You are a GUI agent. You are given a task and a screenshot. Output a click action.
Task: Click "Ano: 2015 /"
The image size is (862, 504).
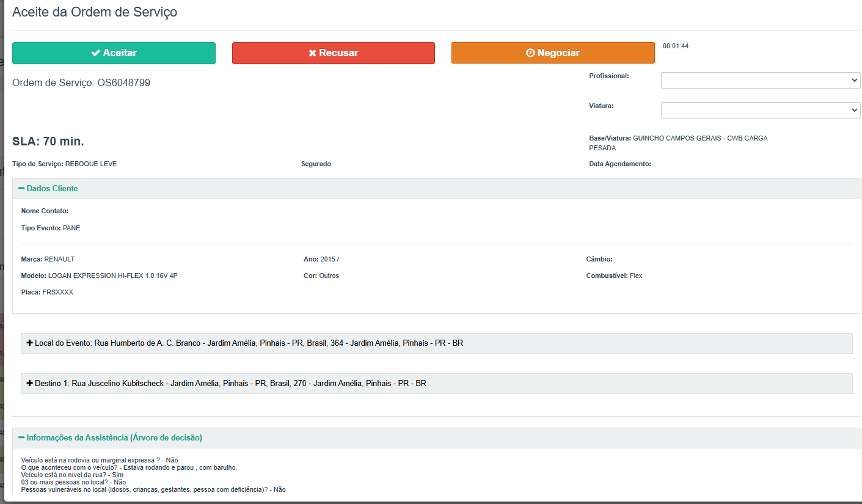tap(321, 260)
